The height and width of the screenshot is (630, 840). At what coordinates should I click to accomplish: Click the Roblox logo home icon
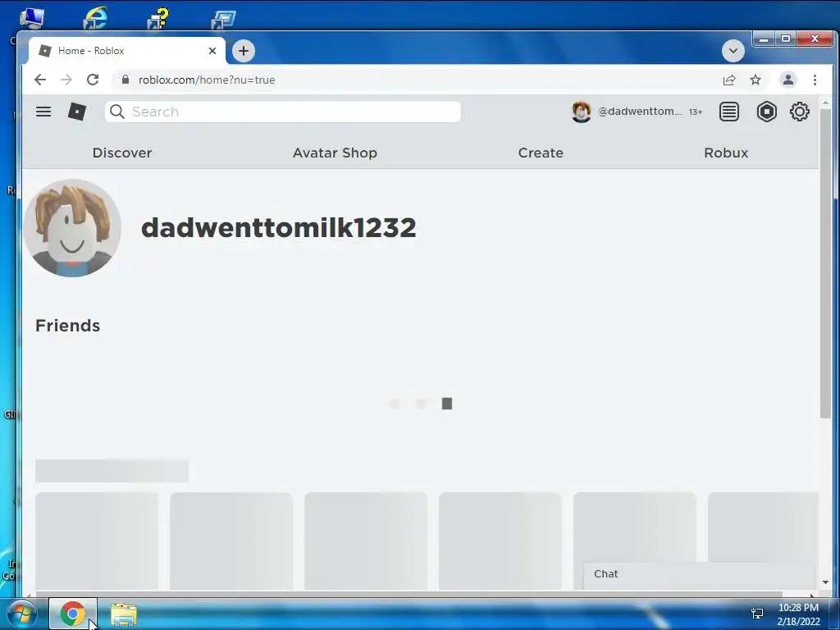pos(77,112)
